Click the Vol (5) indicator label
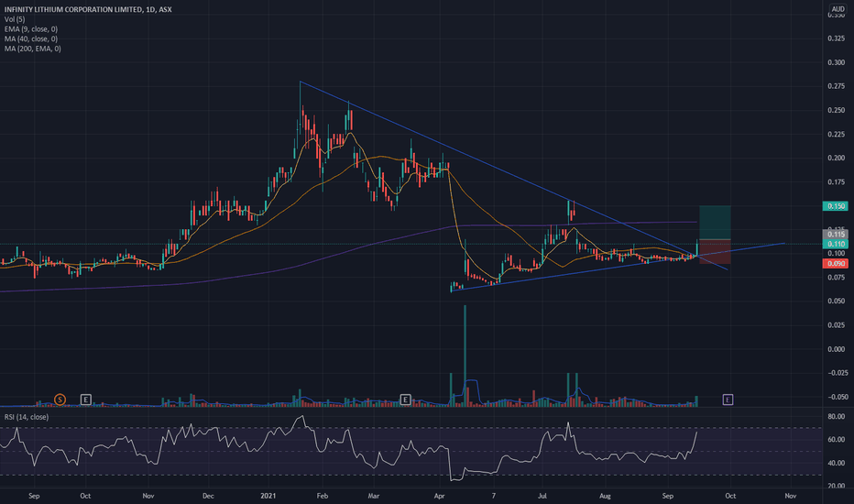The width and height of the screenshot is (854, 504). (15, 19)
